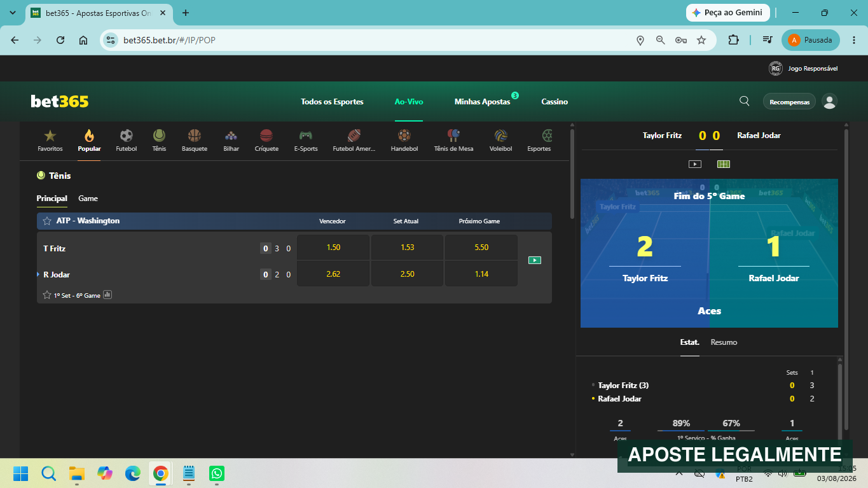The image size is (868, 488).
Task: Open the Futebol Americano category
Action: pos(354,141)
